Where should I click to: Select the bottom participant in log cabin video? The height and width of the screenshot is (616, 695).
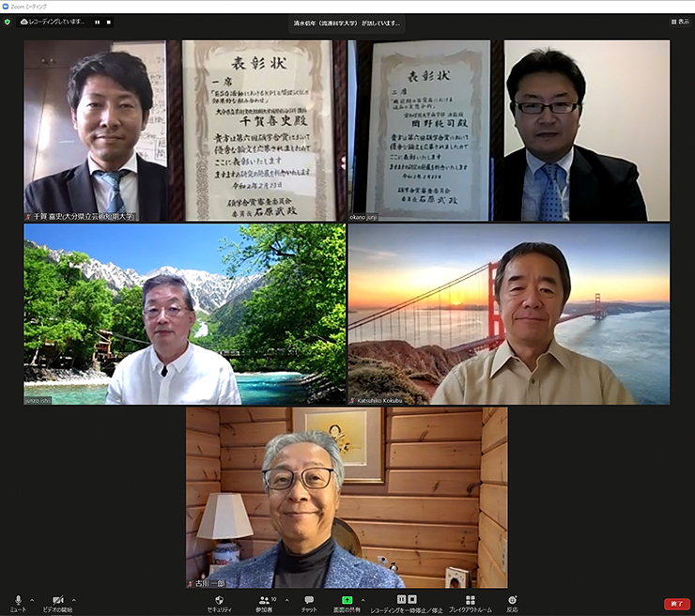coord(347,497)
